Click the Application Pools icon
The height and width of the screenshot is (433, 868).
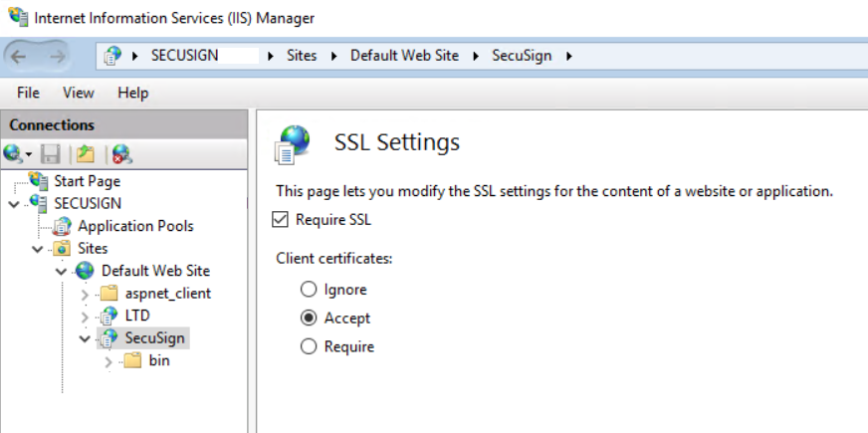(x=62, y=226)
